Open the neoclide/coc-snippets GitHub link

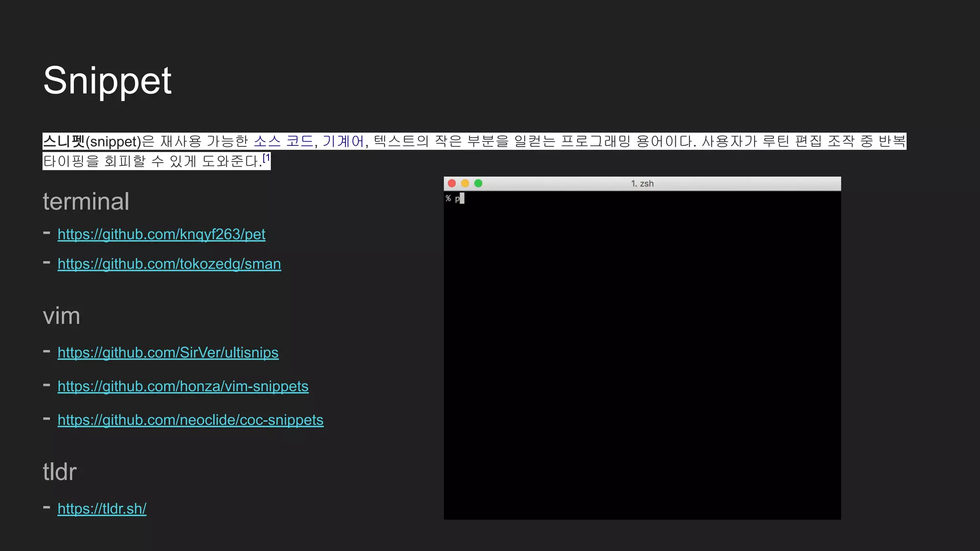pyautogui.click(x=190, y=420)
